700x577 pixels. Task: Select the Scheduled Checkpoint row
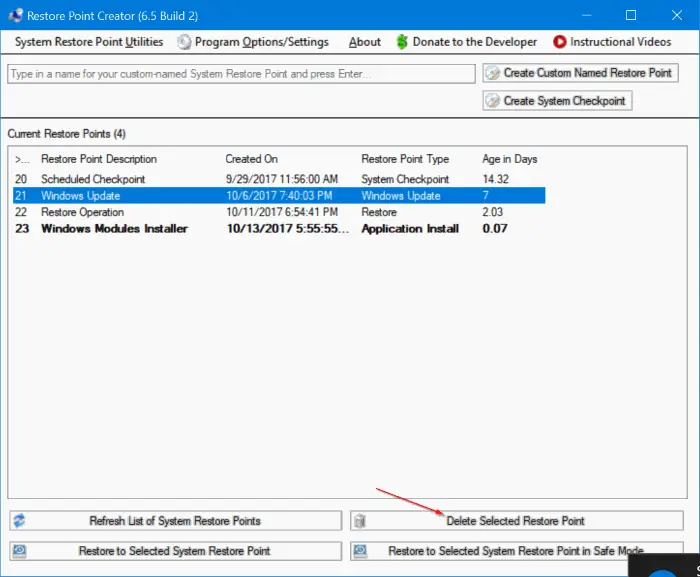tap(279, 179)
